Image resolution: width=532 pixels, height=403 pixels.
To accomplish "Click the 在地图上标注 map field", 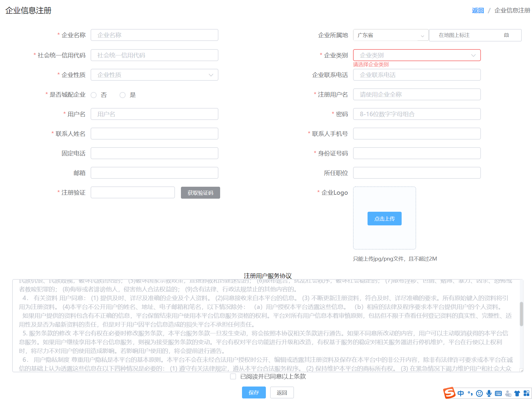I will tap(475, 35).
